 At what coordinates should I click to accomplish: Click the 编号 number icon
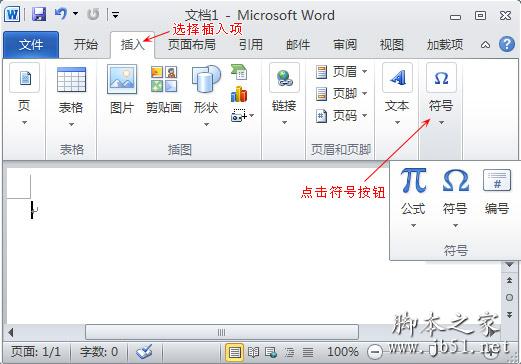[x=497, y=180]
